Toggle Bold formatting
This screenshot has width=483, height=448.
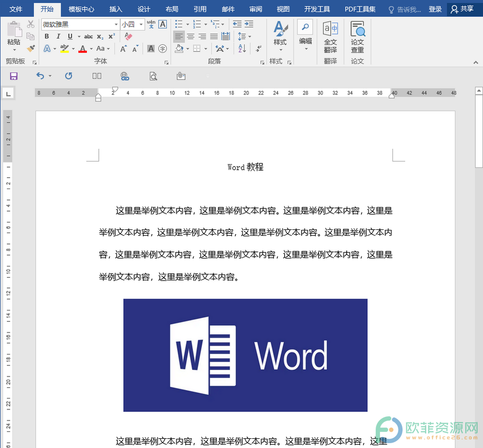(x=47, y=37)
